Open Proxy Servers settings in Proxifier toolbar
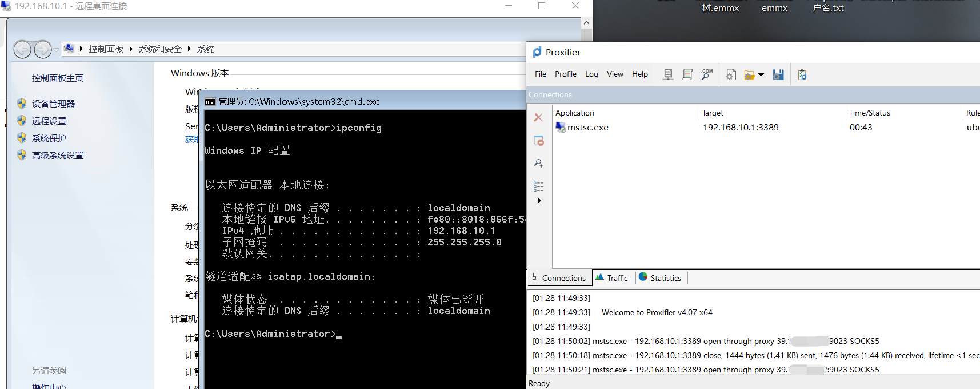The image size is (980, 389). pos(667,74)
